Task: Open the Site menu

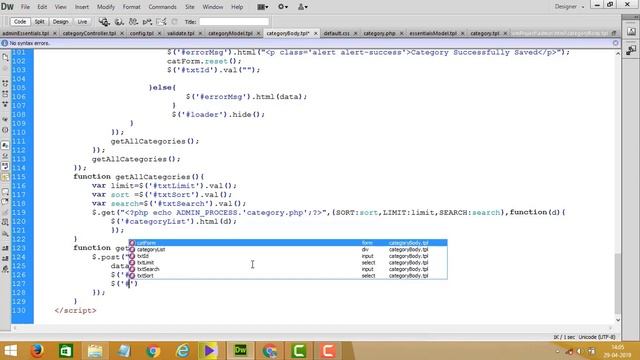Action: coord(190,7)
